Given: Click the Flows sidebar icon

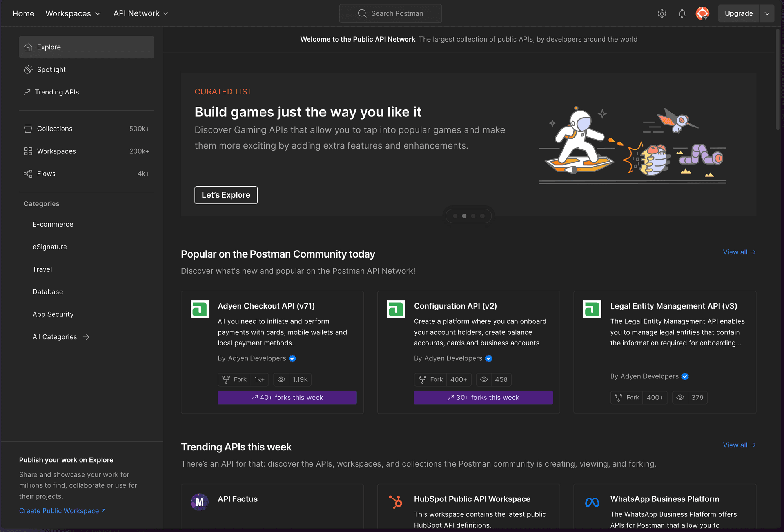Looking at the screenshot, I should pos(28,174).
